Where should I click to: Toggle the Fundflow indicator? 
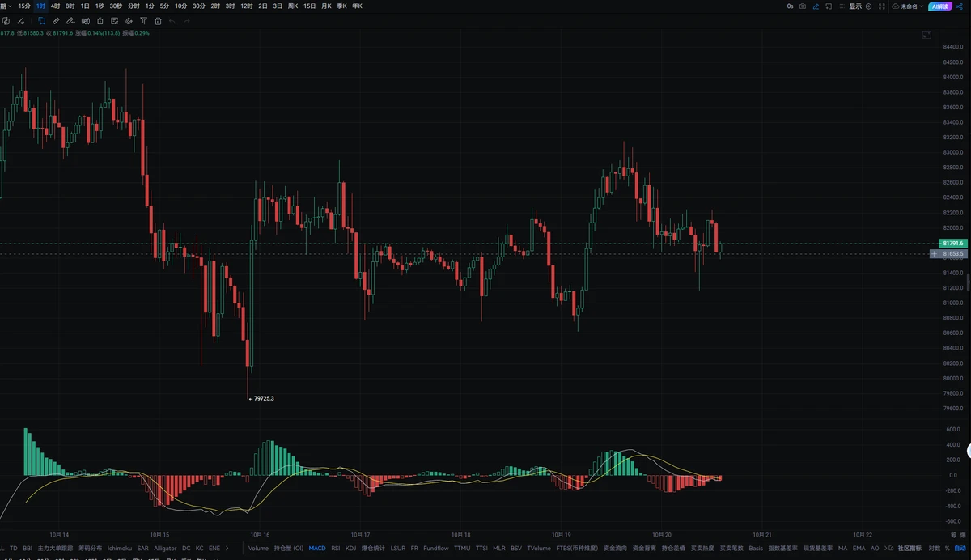(x=436, y=548)
